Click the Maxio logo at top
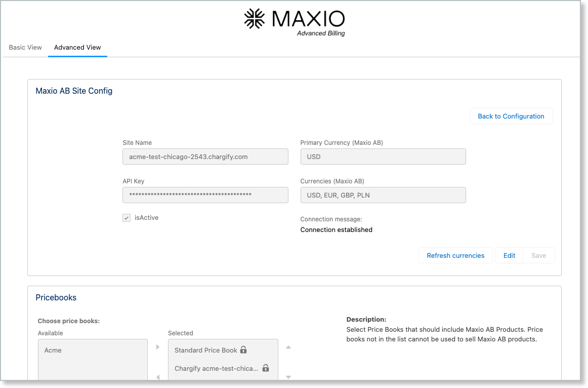 294,22
